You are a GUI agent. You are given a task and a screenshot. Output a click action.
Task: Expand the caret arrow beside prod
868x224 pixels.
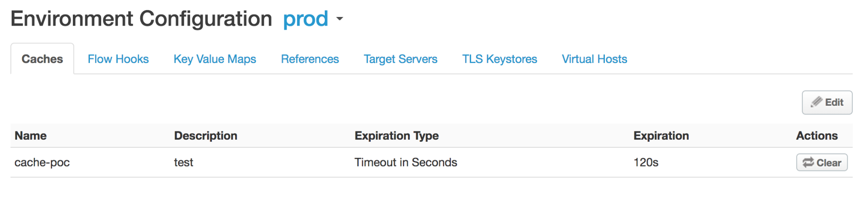(x=340, y=19)
